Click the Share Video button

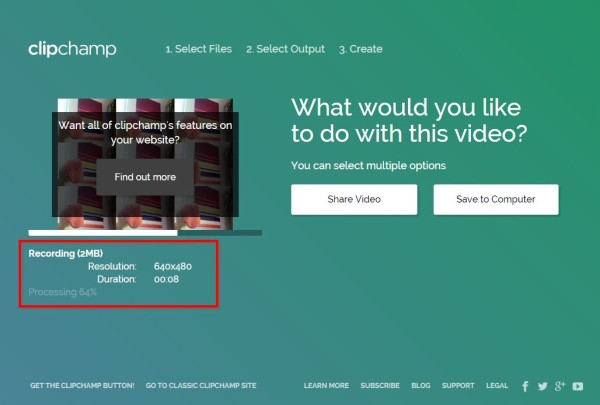point(354,199)
